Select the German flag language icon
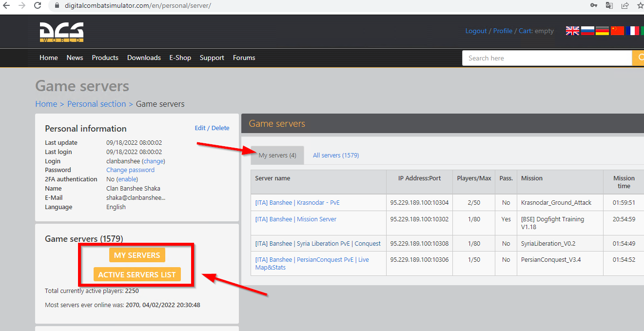Image resolution: width=644 pixels, height=331 pixels. pyautogui.click(x=602, y=31)
